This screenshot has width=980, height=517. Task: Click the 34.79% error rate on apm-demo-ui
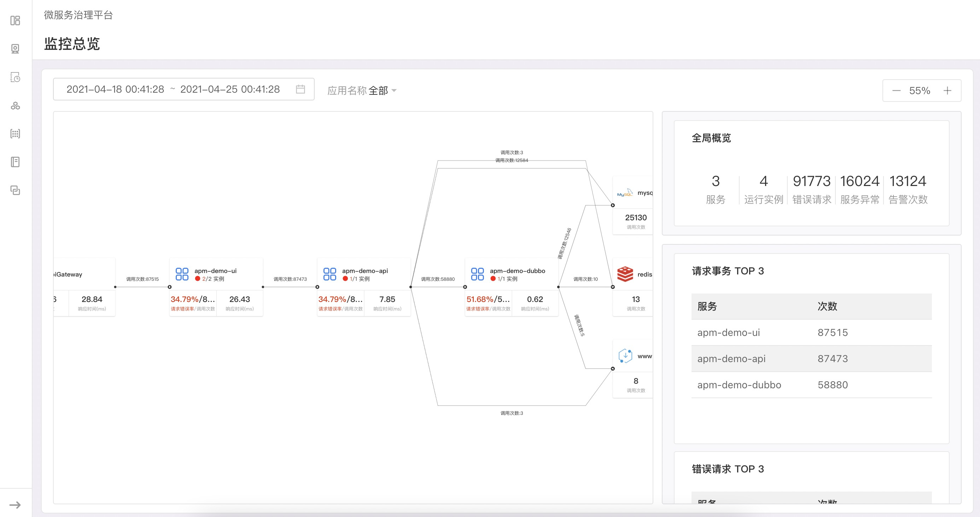pos(185,299)
